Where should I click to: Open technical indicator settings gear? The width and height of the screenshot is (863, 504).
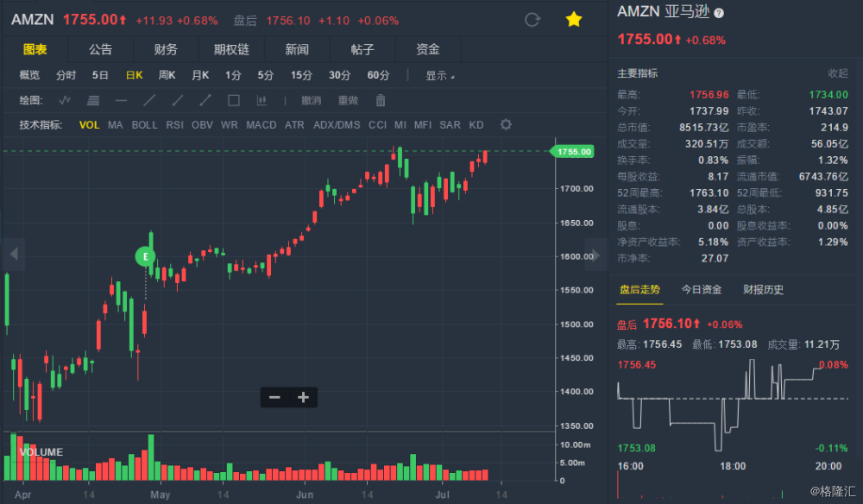click(506, 125)
